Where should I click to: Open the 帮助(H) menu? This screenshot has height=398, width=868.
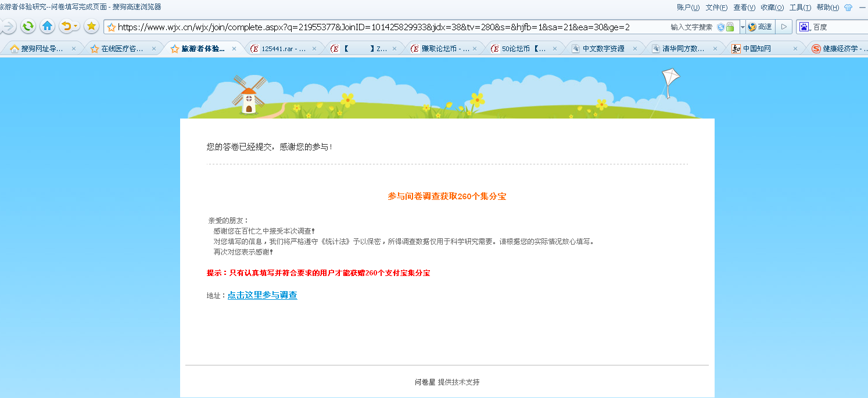(828, 8)
